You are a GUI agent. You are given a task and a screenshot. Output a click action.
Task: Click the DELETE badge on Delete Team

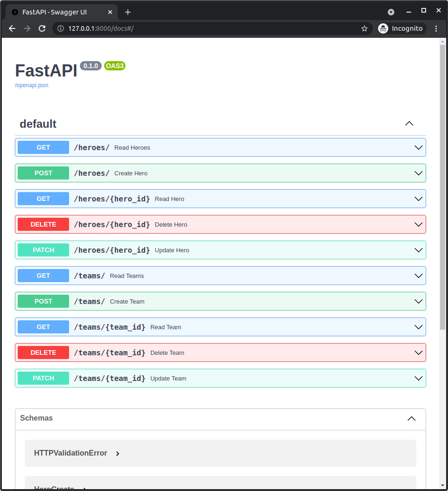(x=42, y=352)
